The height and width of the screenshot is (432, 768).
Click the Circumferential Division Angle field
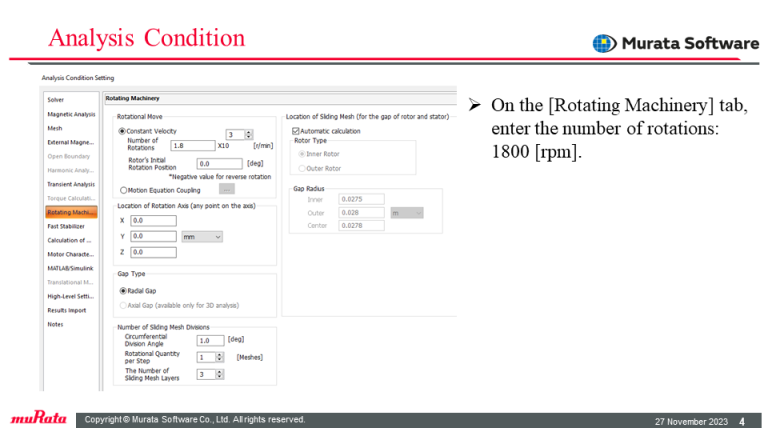(210, 340)
